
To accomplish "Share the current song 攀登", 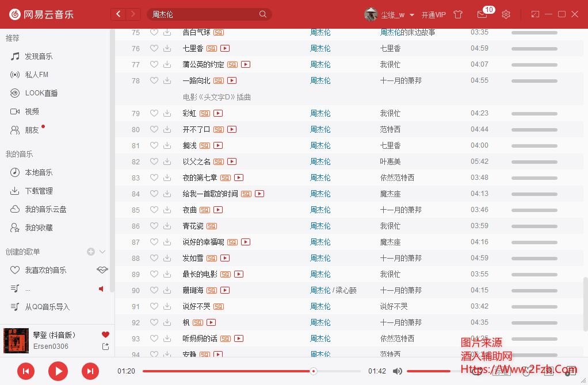I will point(105,346).
